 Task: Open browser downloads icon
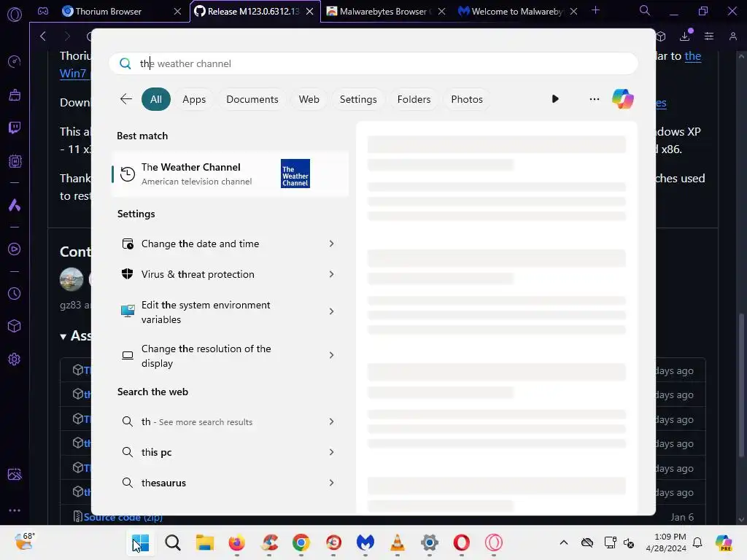point(686,36)
